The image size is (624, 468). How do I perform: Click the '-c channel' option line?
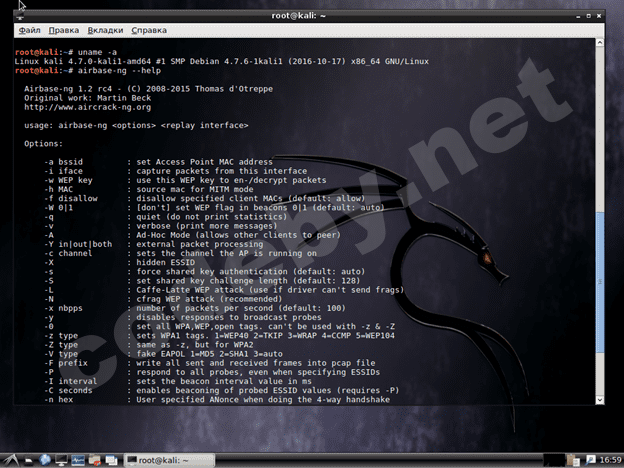coord(180,254)
